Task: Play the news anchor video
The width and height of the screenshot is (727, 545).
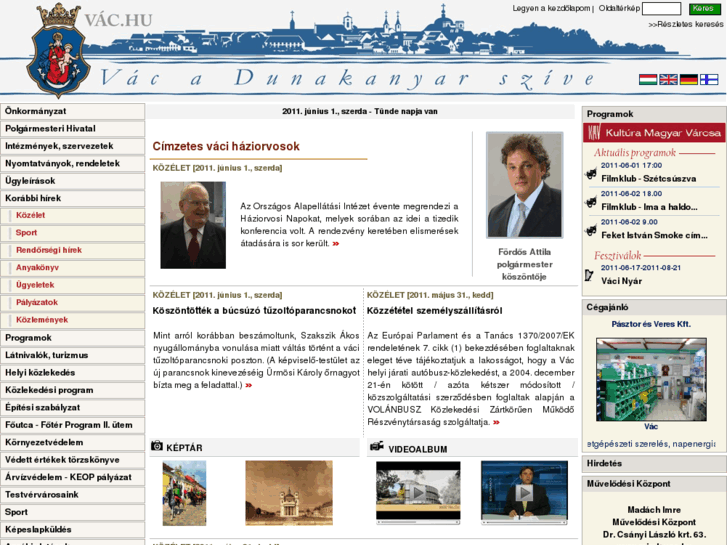Action: pyautogui.click(x=524, y=492)
